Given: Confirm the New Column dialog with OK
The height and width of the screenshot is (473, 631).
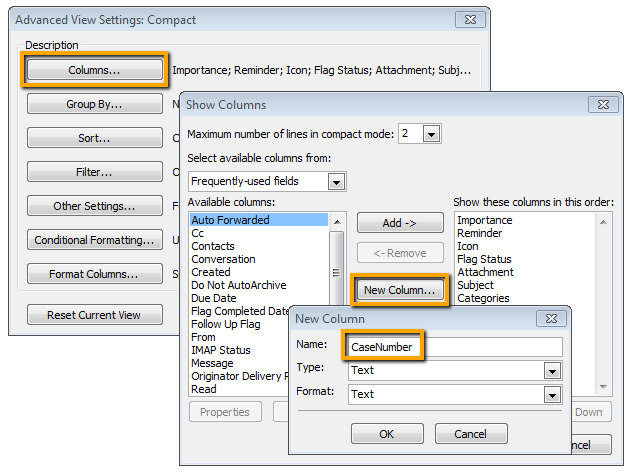Looking at the screenshot, I should (x=387, y=434).
